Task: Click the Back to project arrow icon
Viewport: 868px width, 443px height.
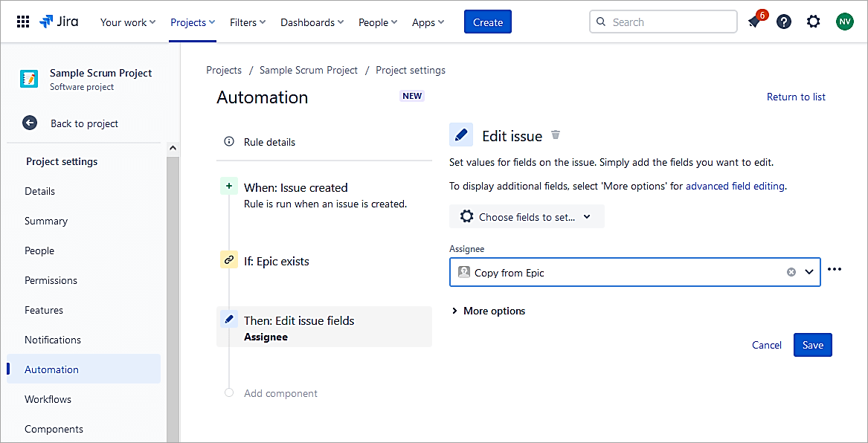Action: pos(30,123)
